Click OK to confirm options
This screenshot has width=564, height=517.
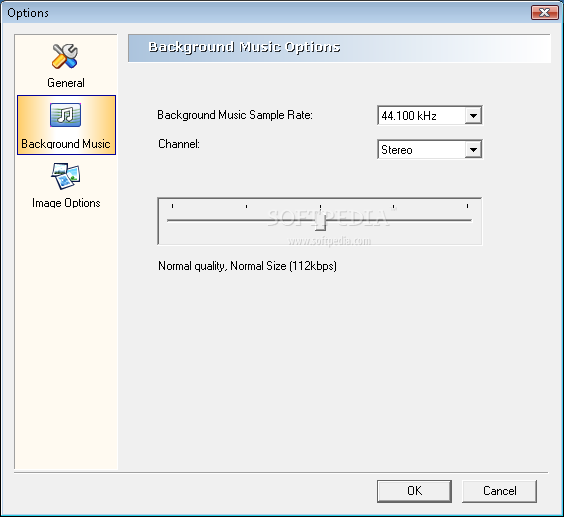[414, 491]
